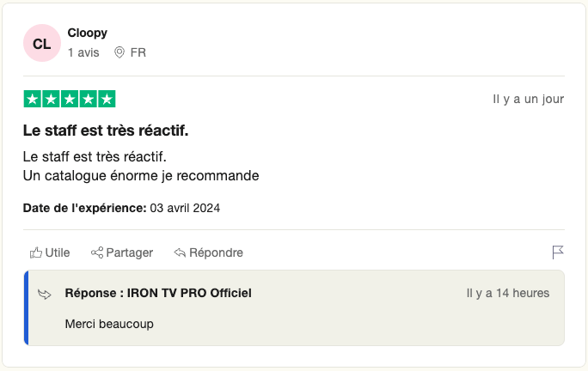Click the share network icon

[97, 252]
